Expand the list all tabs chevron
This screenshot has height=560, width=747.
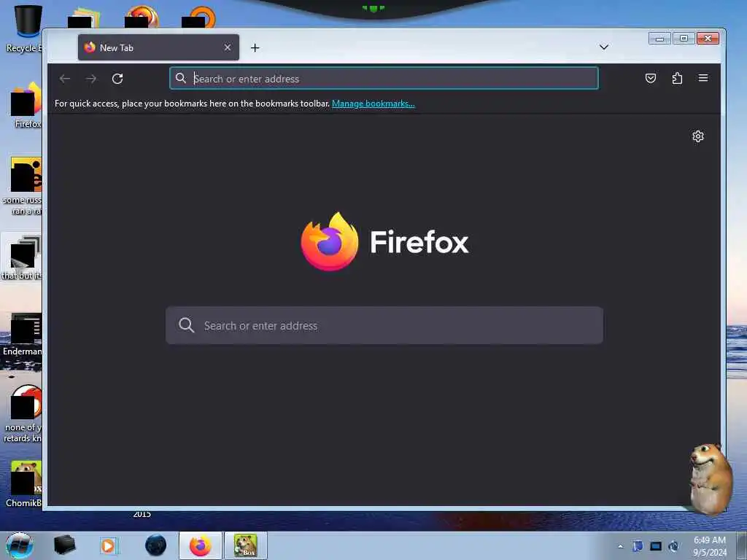pyautogui.click(x=603, y=47)
